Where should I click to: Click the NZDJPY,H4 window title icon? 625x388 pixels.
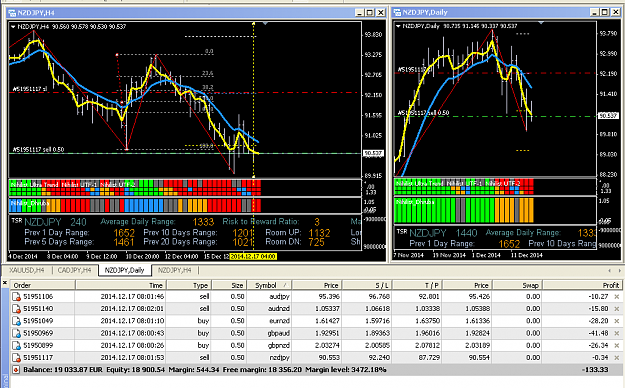pos(12,13)
